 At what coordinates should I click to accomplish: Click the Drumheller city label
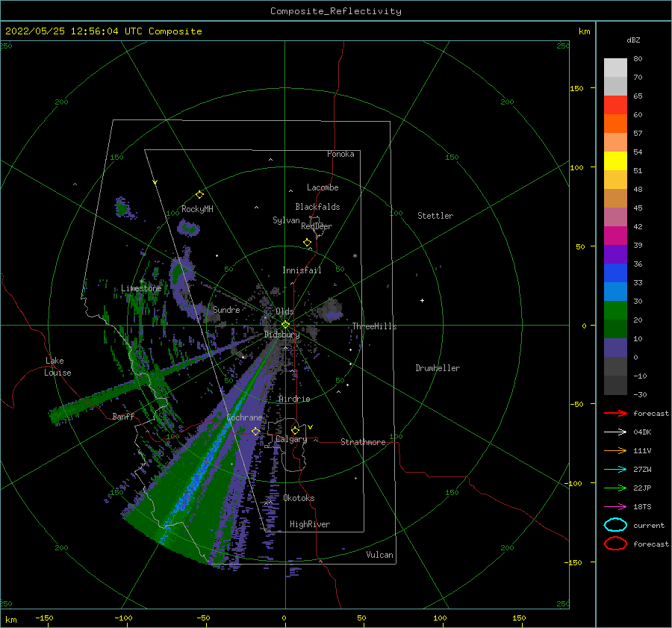[438, 368]
